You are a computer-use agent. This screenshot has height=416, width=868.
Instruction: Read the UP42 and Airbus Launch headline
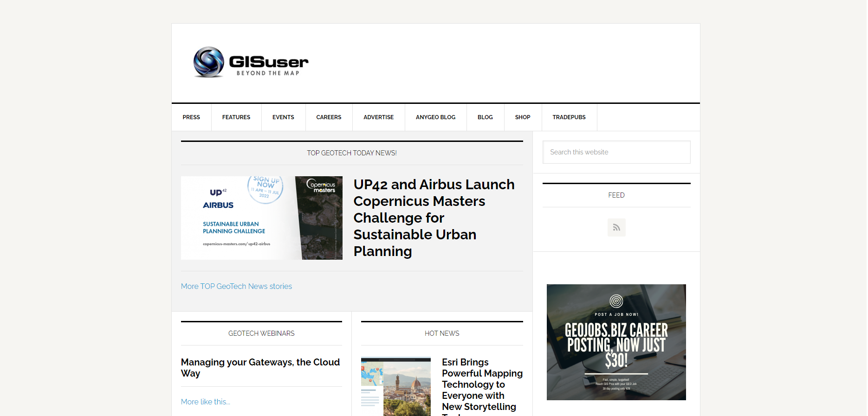coord(434,218)
